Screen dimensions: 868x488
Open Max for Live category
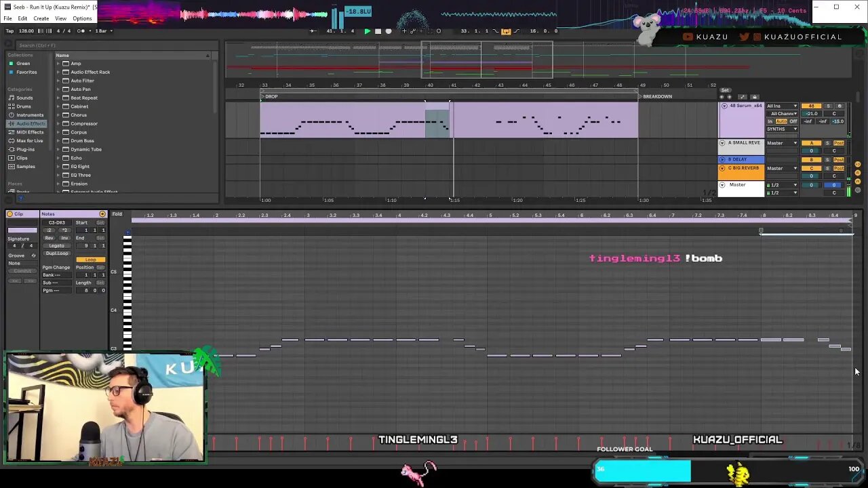pyautogui.click(x=29, y=140)
